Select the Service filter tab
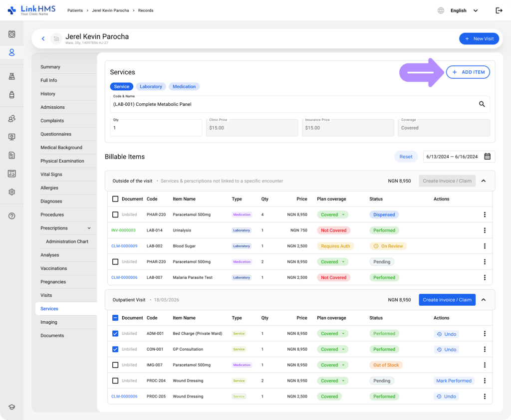This screenshot has height=420, width=511. pyautogui.click(x=122, y=87)
